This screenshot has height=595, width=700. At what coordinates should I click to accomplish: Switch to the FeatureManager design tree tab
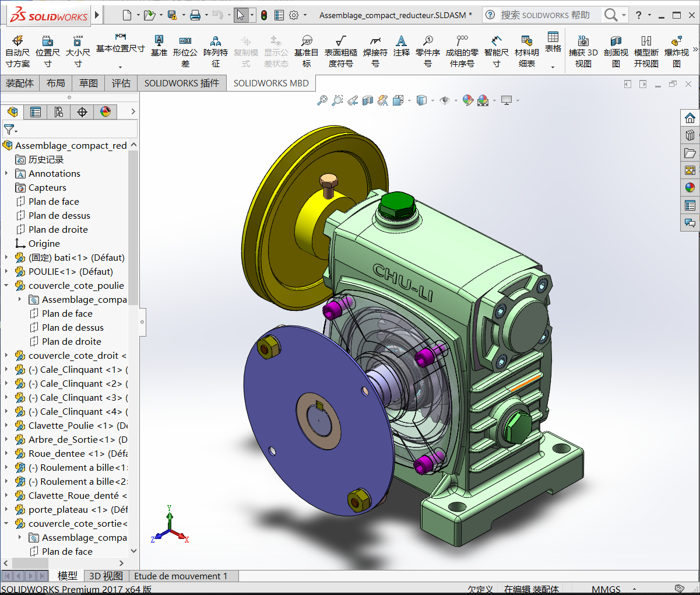coord(12,111)
